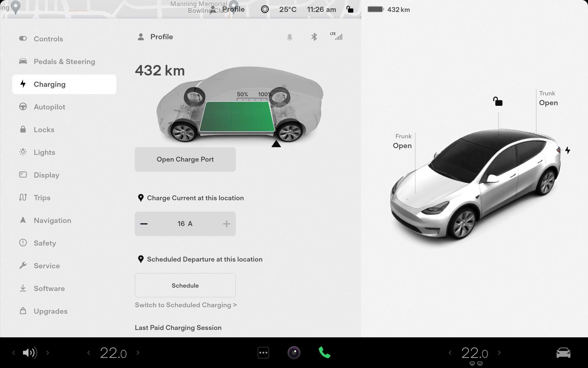
Task: Lower passenger temperature with left chevron
Action: coord(450,353)
